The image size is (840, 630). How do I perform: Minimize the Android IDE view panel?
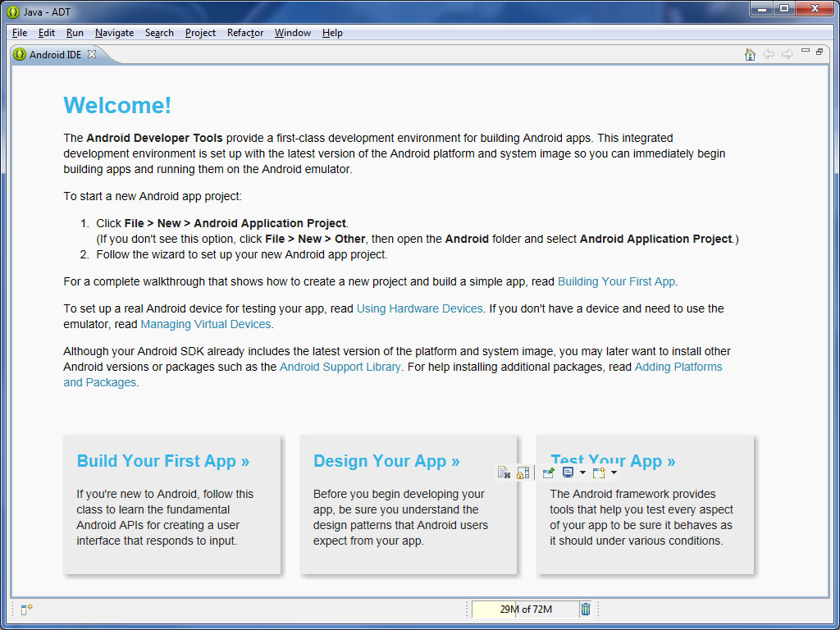(806, 51)
